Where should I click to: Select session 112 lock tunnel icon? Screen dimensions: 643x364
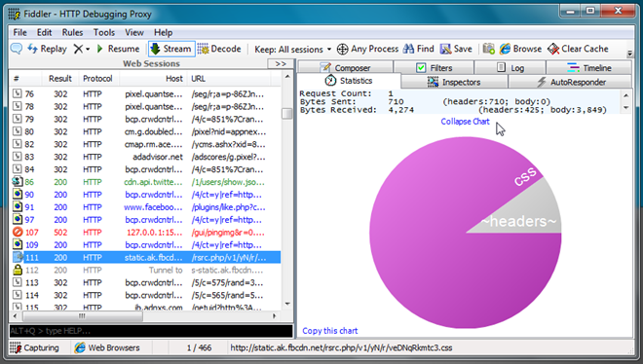coord(18,270)
